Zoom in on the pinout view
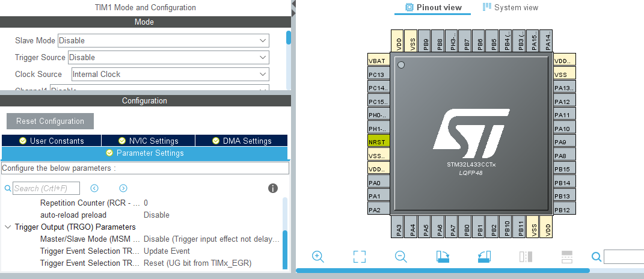The image size is (644, 279). pyautogui.click(x=318, y=257)
